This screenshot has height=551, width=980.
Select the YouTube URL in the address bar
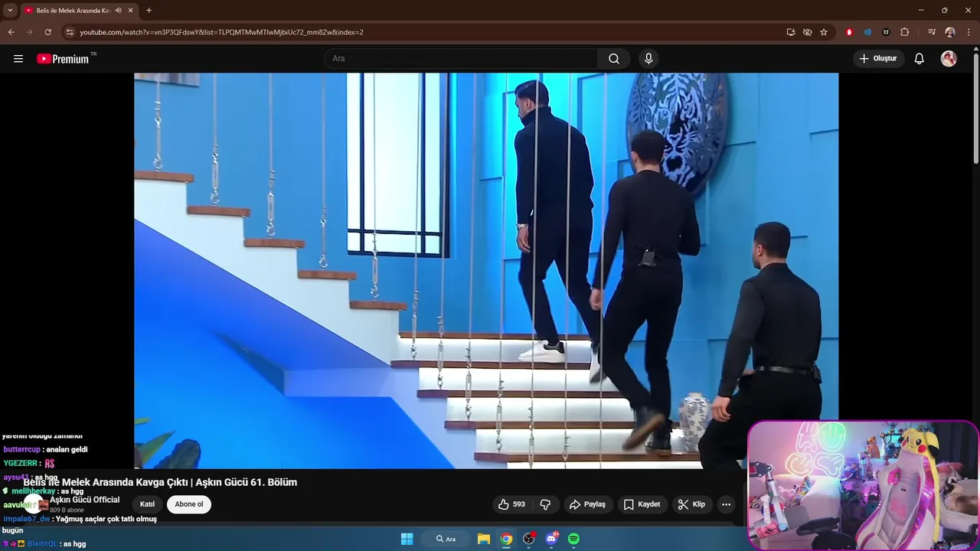(x=221, y=32)
